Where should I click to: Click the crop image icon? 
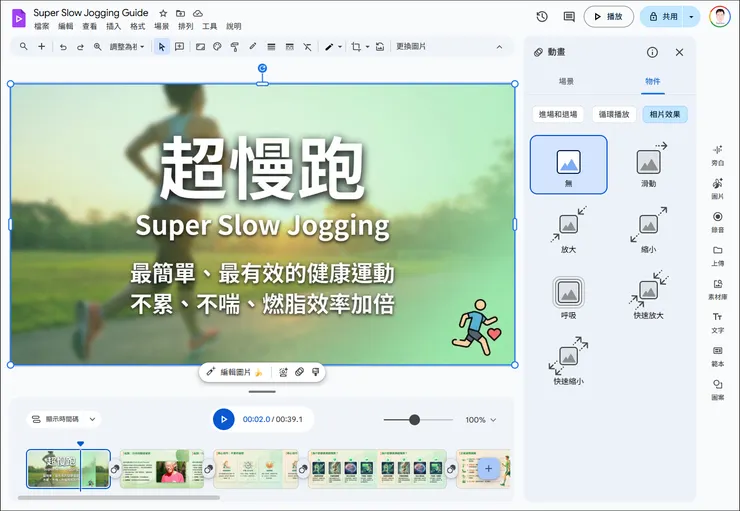point(356,47)
